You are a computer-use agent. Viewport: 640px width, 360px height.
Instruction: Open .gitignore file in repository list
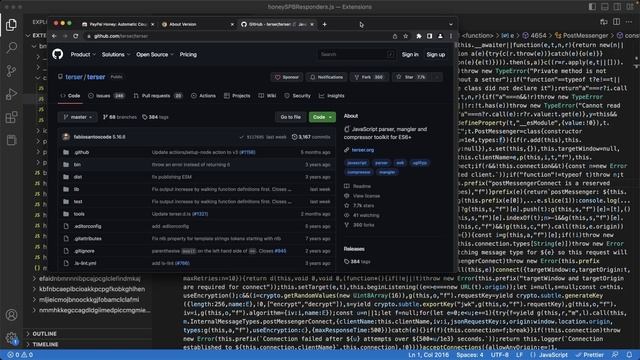[x=84, y=251]
